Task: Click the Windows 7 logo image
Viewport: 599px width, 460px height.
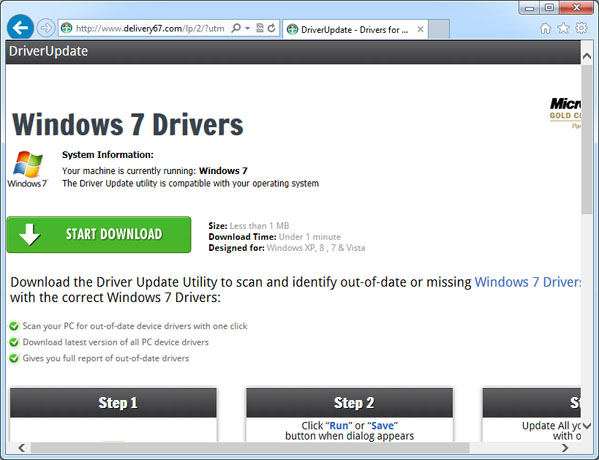Action: click(28, 169)
